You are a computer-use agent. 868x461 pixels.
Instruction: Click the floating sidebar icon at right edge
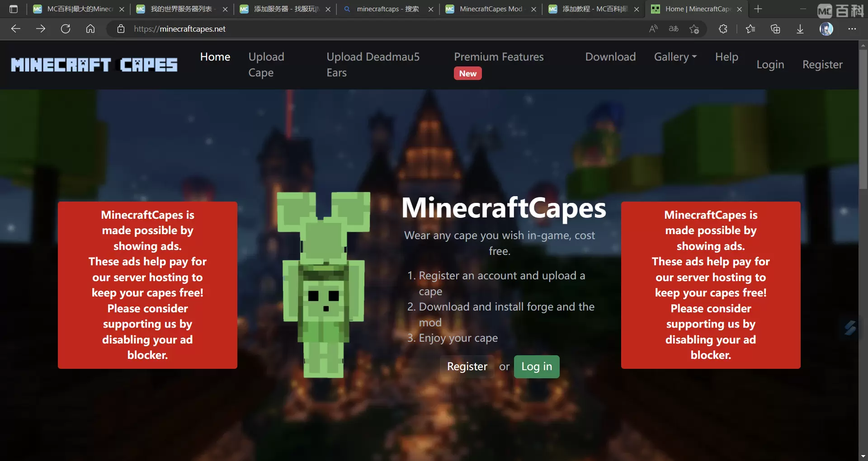click(x=850, y=328)
